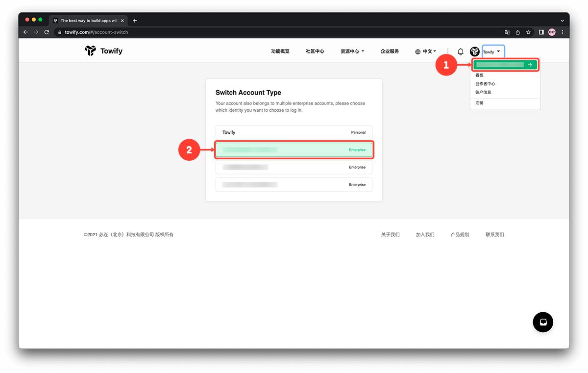Click the Towify logo in header
This screenshot has width=588, height=373.
[x=103, y=51]
